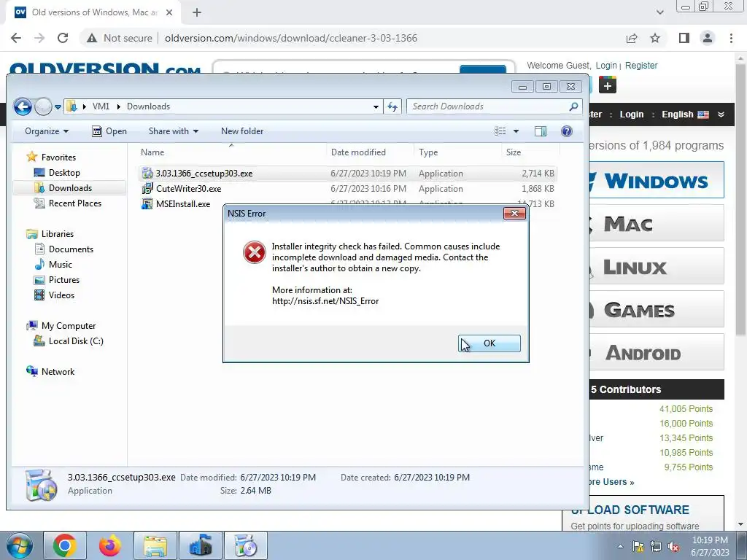Open the Windows category on oldversion.com
This screenshot has width=747, height=560.
[x=657, y=181]
